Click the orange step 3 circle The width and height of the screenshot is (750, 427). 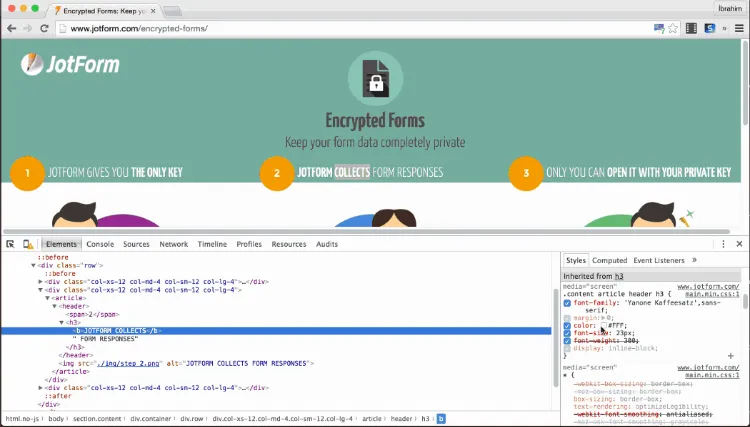click(x=526, y=173)
